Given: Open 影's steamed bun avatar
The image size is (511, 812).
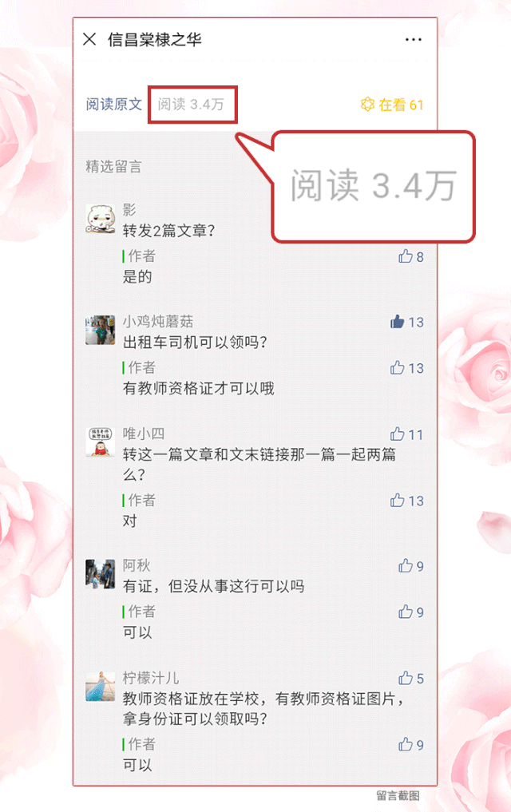Looking at the screenshot, I should coord(101,219).
